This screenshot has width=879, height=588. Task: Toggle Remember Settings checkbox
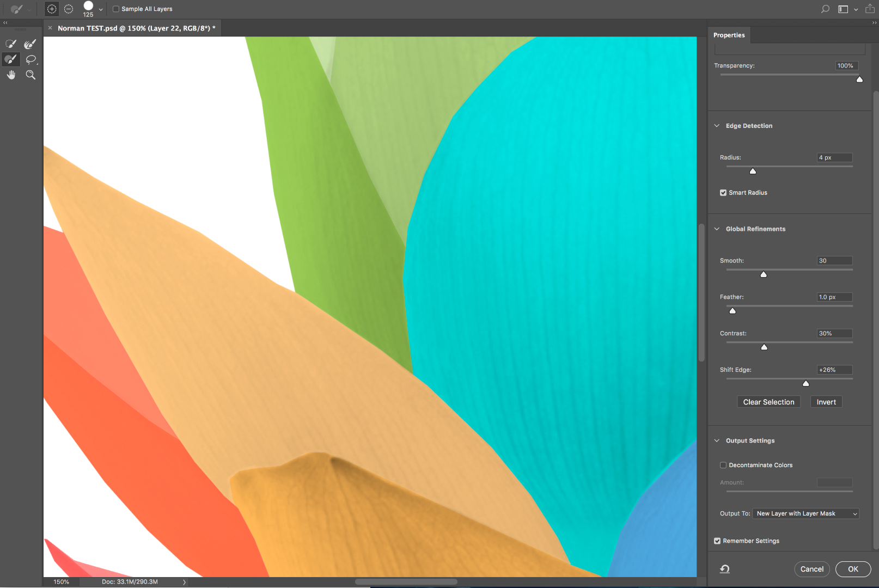tap(717, 541)
